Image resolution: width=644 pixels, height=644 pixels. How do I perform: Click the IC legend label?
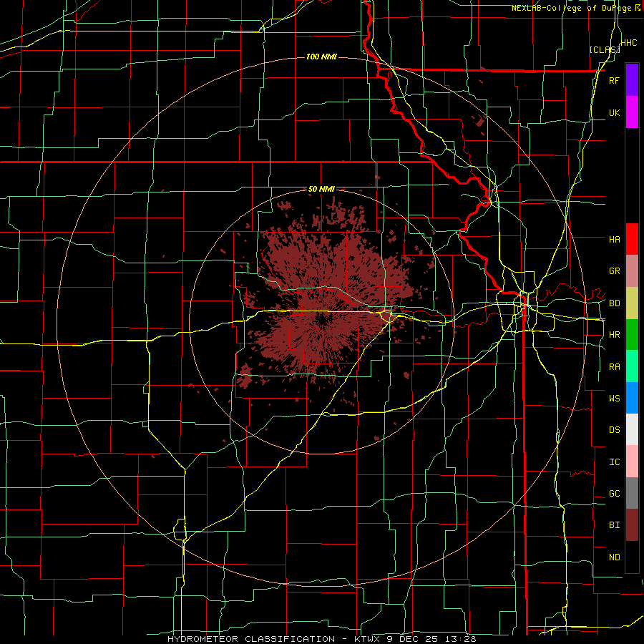point(615,462)
